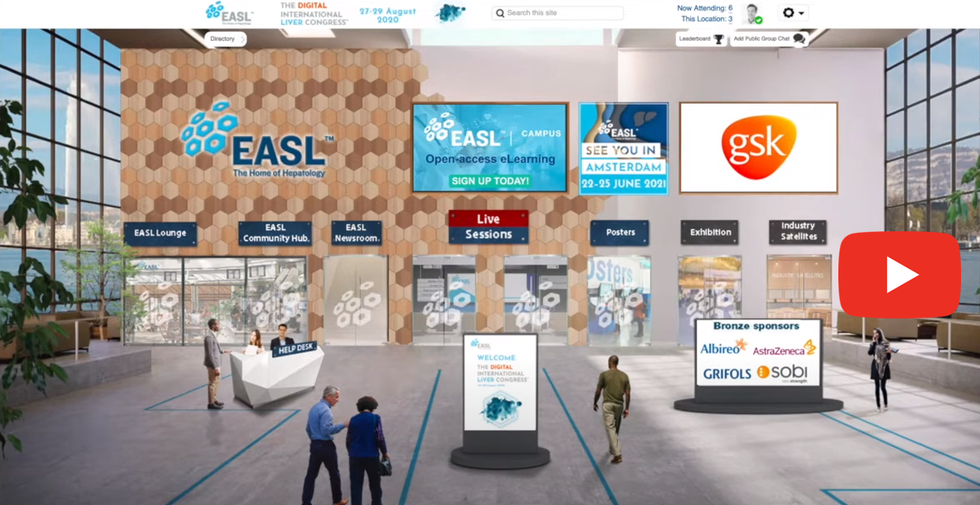Open the Digital International Liver Congress banner logo
This screenshot has width=980, height=505.
313,13
